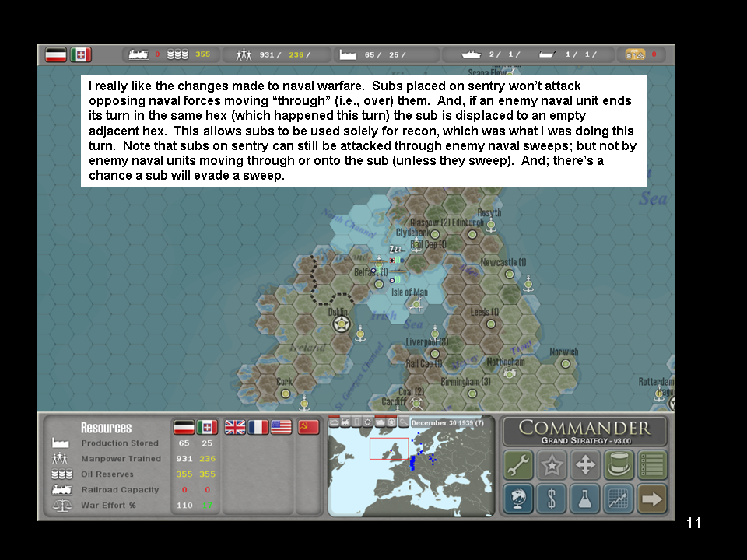747x560 pixels.
Task: Select the Dublin city on the map
Action: (340, 324)
